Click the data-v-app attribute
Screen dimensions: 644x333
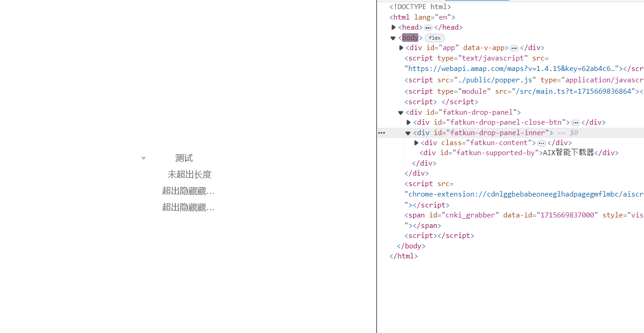coord(484,48)
